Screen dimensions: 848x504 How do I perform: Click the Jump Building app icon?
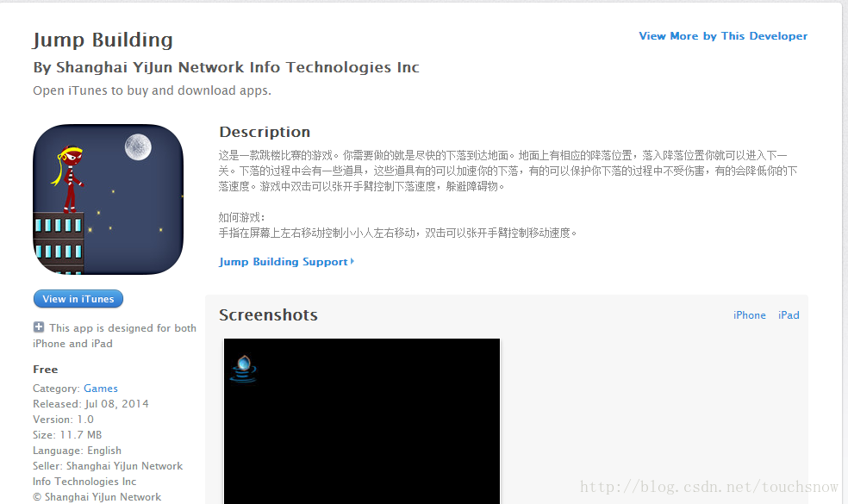click(x=109, y=200)
